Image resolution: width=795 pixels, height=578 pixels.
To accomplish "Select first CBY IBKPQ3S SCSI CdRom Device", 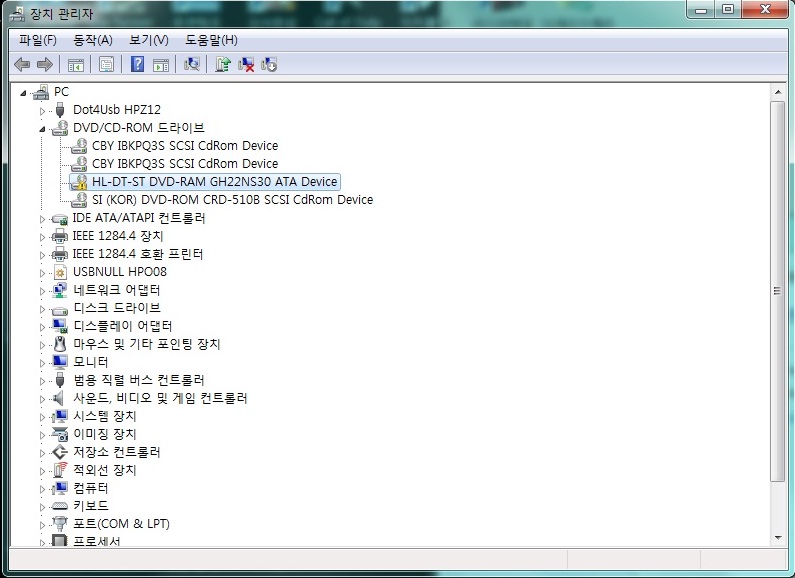I will 185,146.
